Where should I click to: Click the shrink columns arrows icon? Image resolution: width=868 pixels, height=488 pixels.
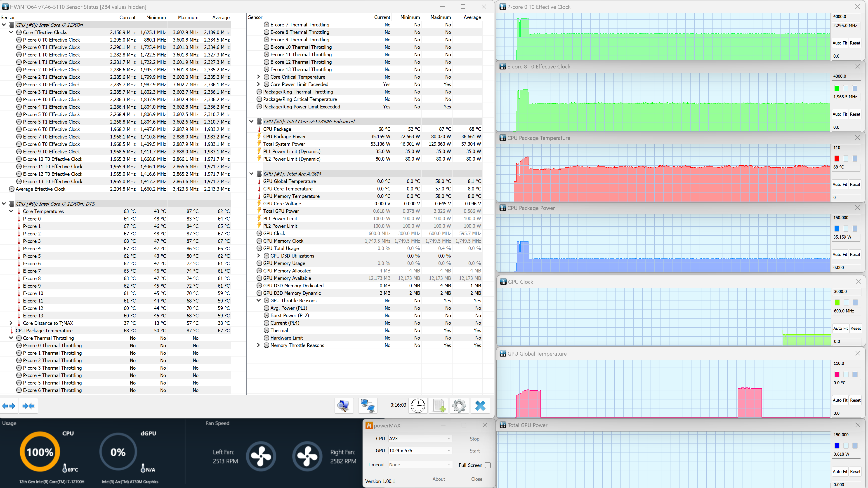[28, 406]
